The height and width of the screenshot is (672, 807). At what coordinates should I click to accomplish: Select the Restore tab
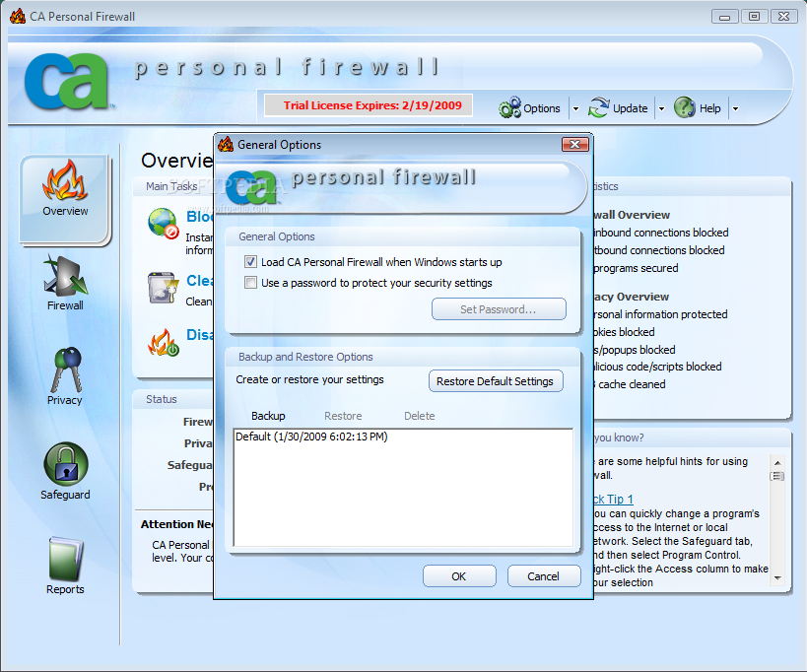click(343, 416)
